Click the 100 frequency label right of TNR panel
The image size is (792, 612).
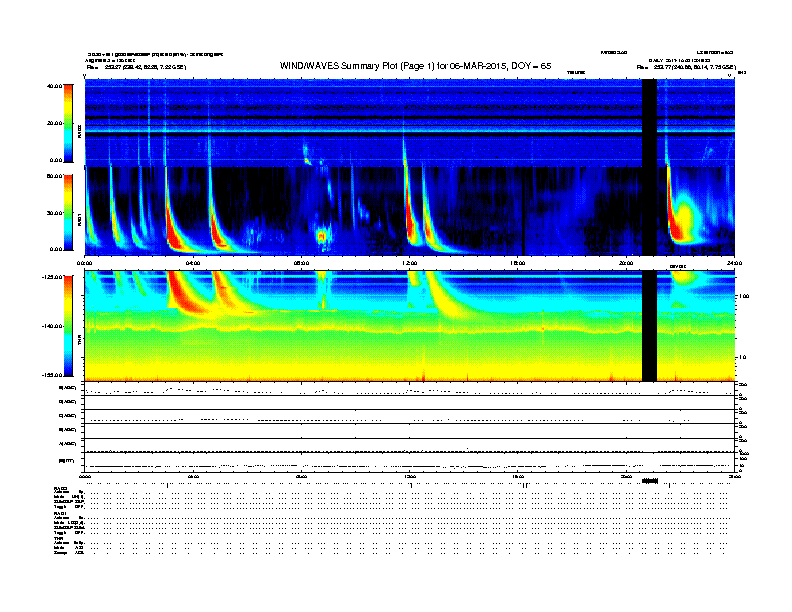744,296
